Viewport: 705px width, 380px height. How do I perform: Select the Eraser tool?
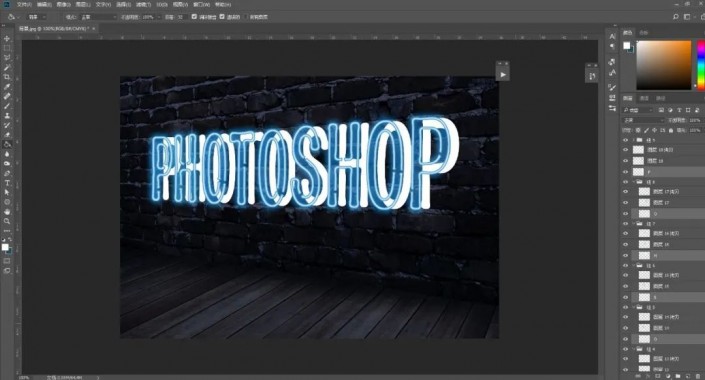point(7,135)
